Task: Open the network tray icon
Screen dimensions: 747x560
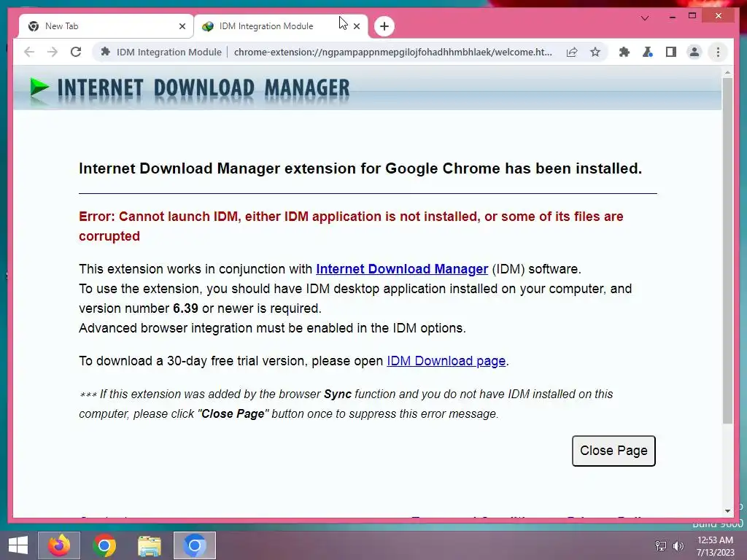Action: coord(660,545)
